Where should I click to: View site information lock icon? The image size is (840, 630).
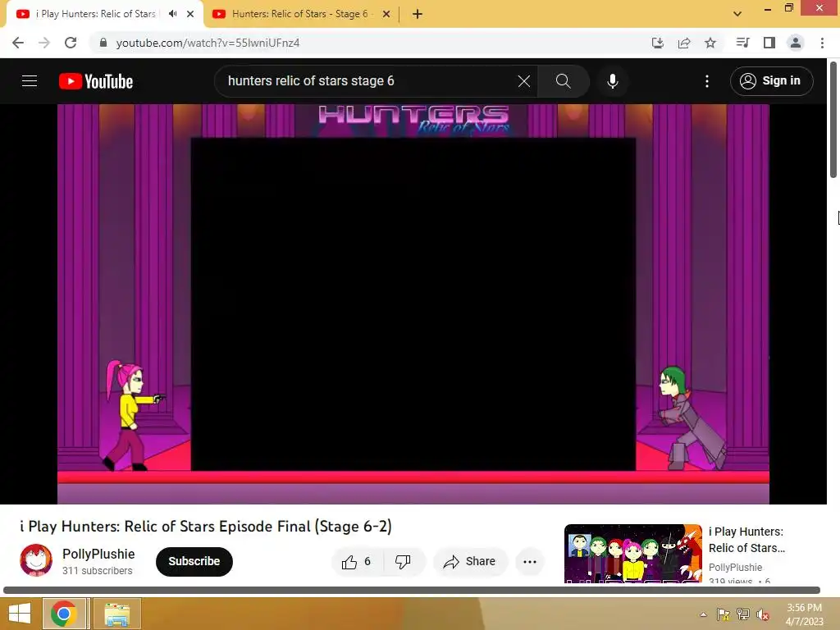point(103,43)
